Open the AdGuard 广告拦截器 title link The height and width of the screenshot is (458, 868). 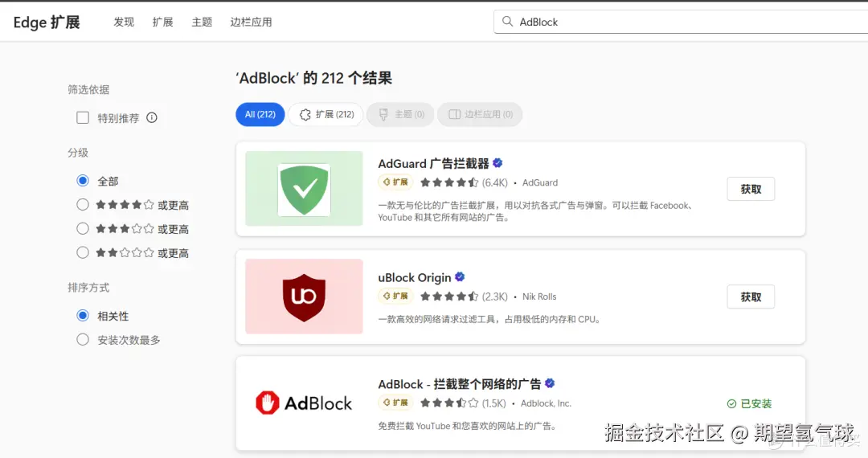coord(433,164)
